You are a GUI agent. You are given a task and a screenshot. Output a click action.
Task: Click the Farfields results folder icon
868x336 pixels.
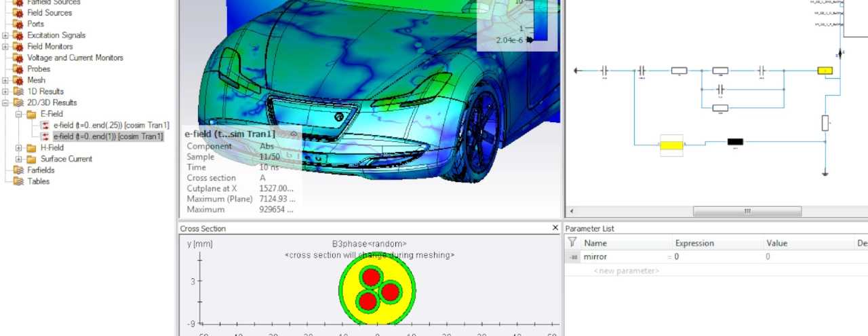pyautogui.click(x=18, y=170)
